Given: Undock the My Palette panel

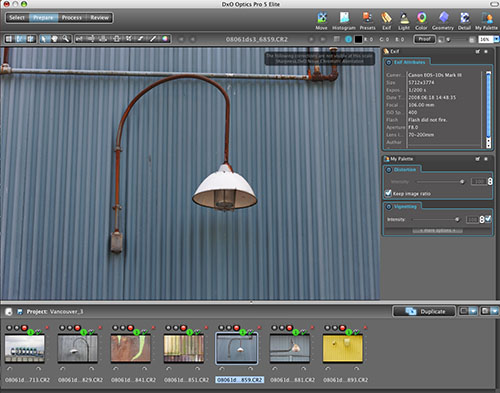Looking at the screenshot, I should [478, 159].
